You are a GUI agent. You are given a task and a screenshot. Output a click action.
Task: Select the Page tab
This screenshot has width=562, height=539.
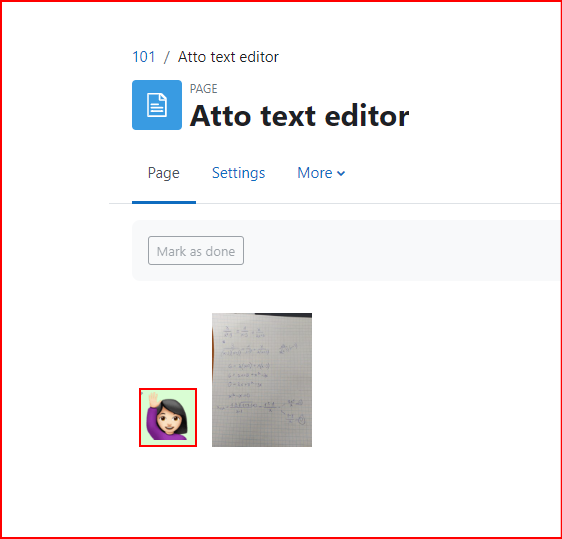click(x=163, y=173)
